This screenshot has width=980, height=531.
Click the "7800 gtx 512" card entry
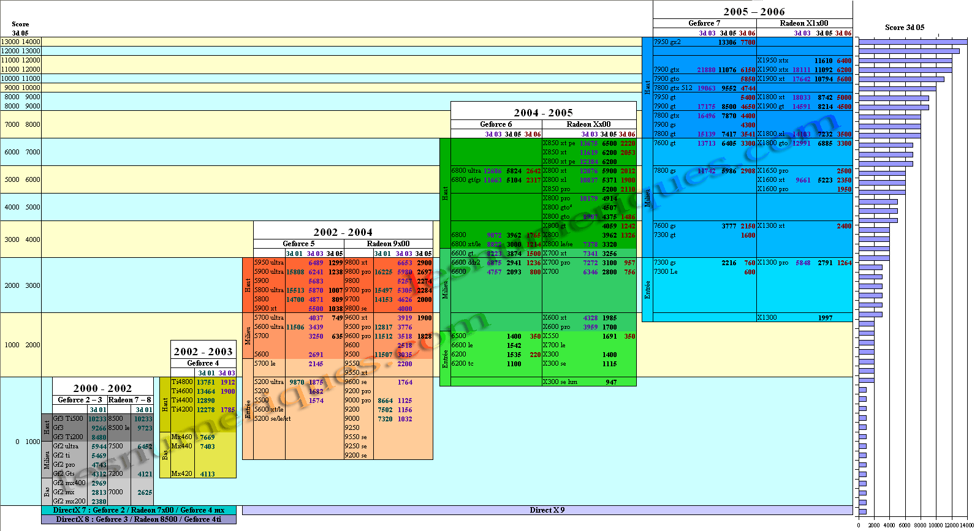(x=672, y=88)
